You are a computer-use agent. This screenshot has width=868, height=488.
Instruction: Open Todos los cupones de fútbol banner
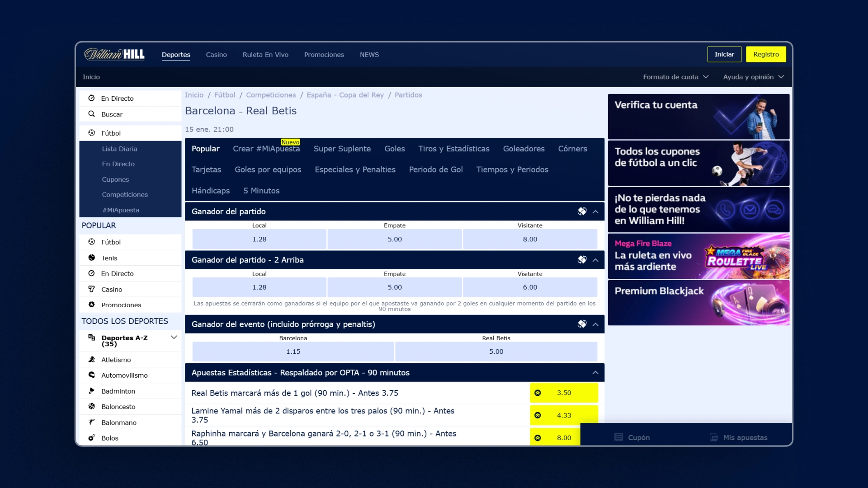click(698, 163)
